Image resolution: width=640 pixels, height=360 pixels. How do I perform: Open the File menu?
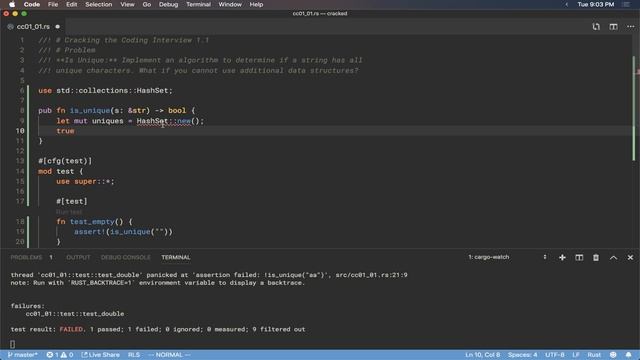(x=53, y=4)
